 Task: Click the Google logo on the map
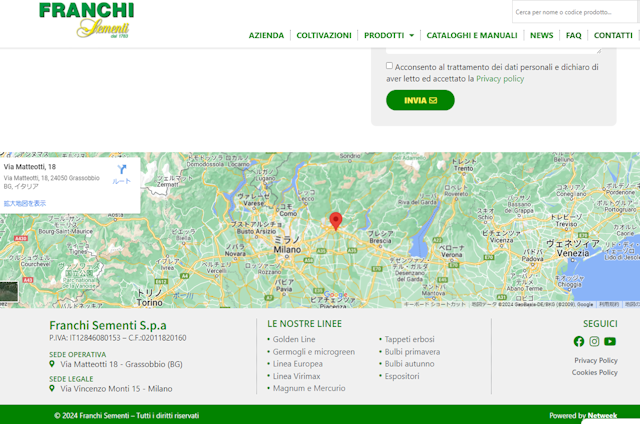click(x=336, y=294)
